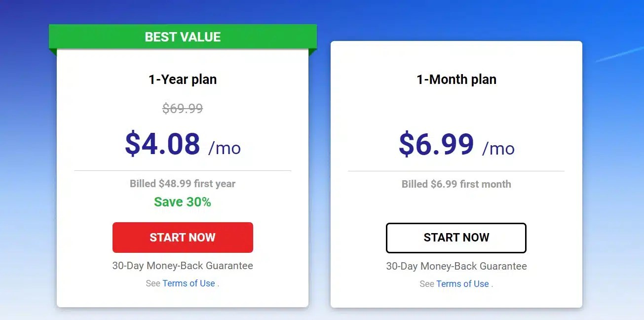Click the 1-Year plan heading
This screenshot has height=320, width=644.
(x=182, y=79)
